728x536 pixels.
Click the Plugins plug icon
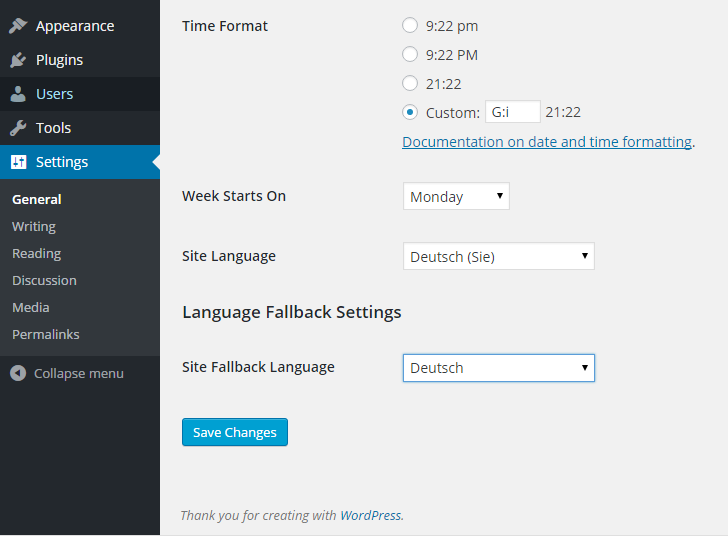(x=18, y=60)
